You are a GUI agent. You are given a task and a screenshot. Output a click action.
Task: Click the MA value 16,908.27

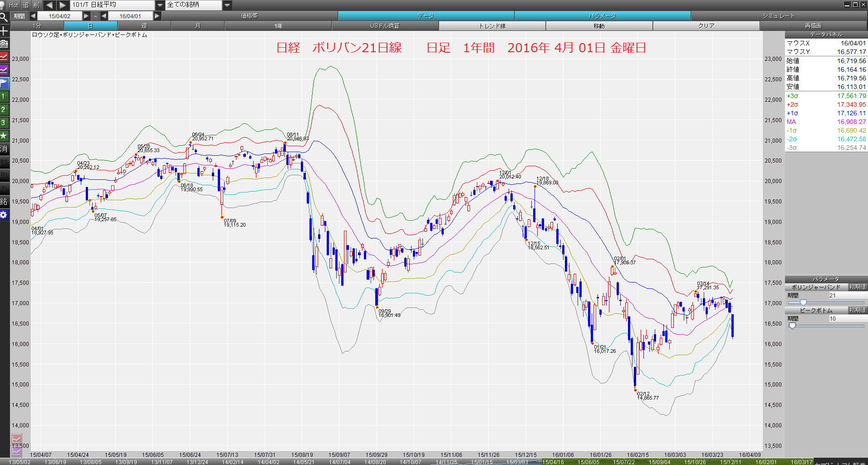coord(852,122)
